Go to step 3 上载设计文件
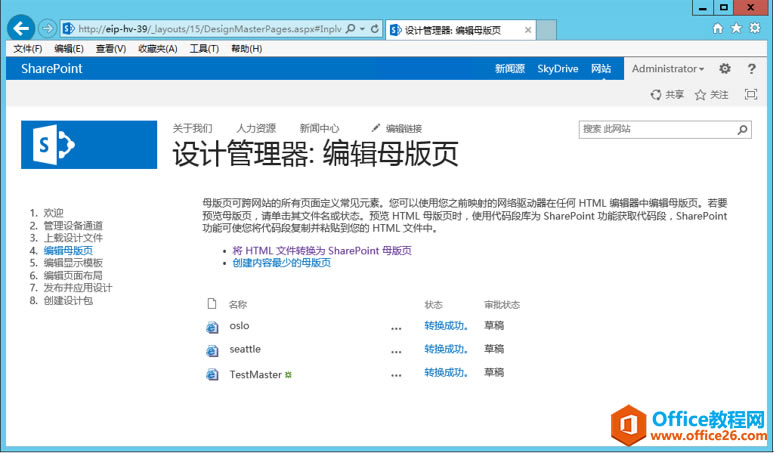The height and width of the screenshot is (453, 774). 73,238
